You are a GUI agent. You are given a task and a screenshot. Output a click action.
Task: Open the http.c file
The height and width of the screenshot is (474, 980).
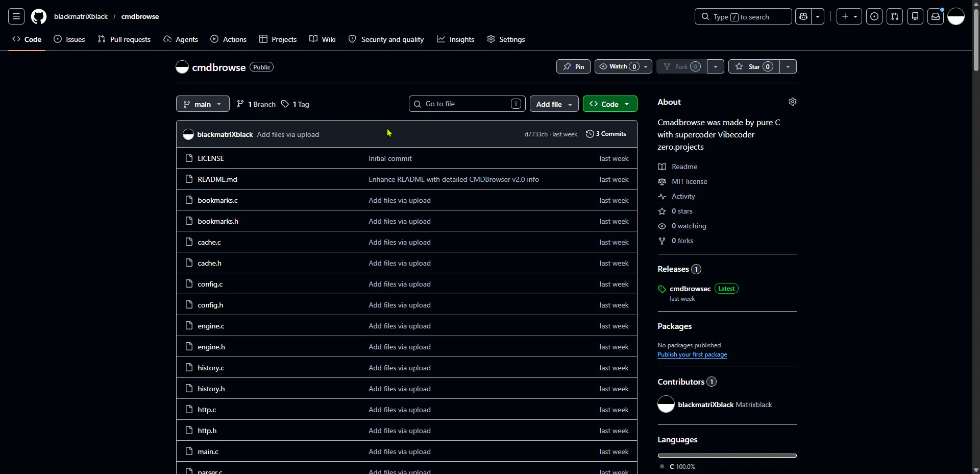[207, 410]
